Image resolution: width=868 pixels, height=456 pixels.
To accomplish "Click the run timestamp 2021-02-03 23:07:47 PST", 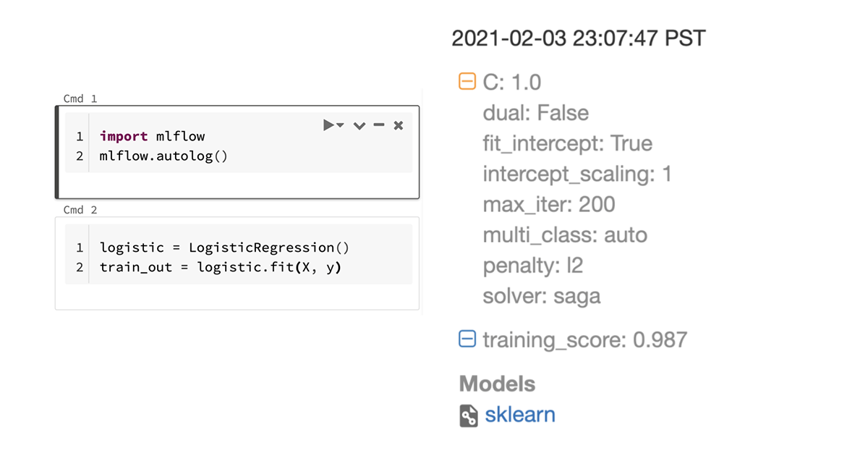I will (578, 38).
